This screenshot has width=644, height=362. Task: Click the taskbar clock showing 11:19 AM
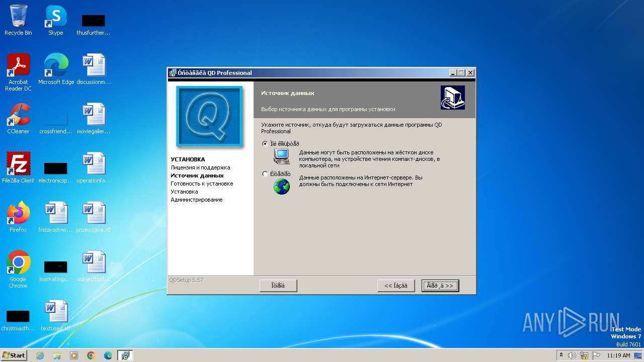[x=618, y=355]
